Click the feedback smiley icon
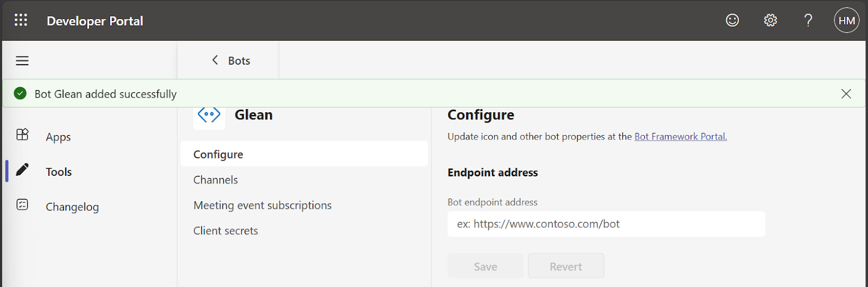 (732, 21)
